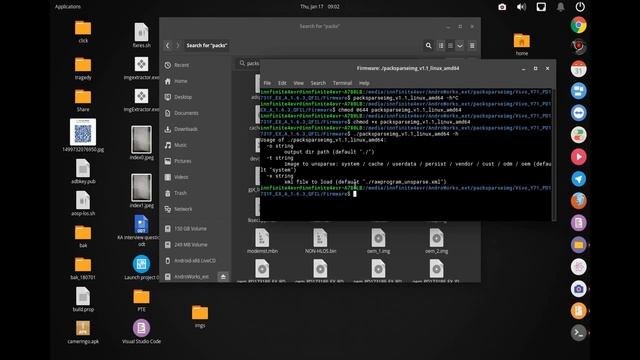Open Network in the file manager sidebar
Image resolution: width=640 pixels, height=360 pixels.
click(196, 209)
